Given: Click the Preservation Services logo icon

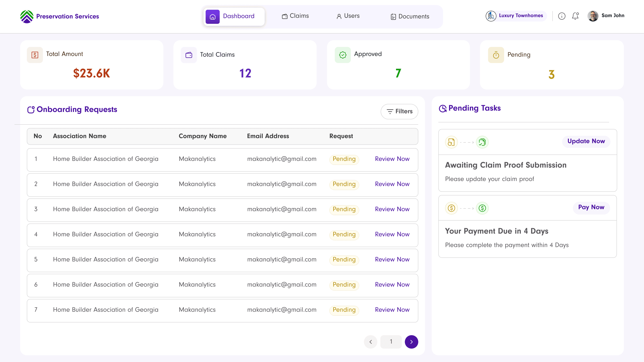Looking at the screenshot, I should pyautogui.click(x=27, y=17).
